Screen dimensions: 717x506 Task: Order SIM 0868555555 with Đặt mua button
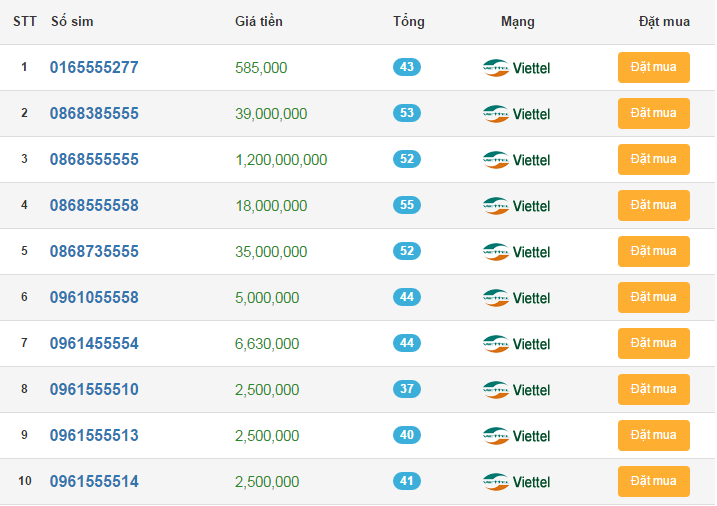pyautogui.click(x=653, y=160)
